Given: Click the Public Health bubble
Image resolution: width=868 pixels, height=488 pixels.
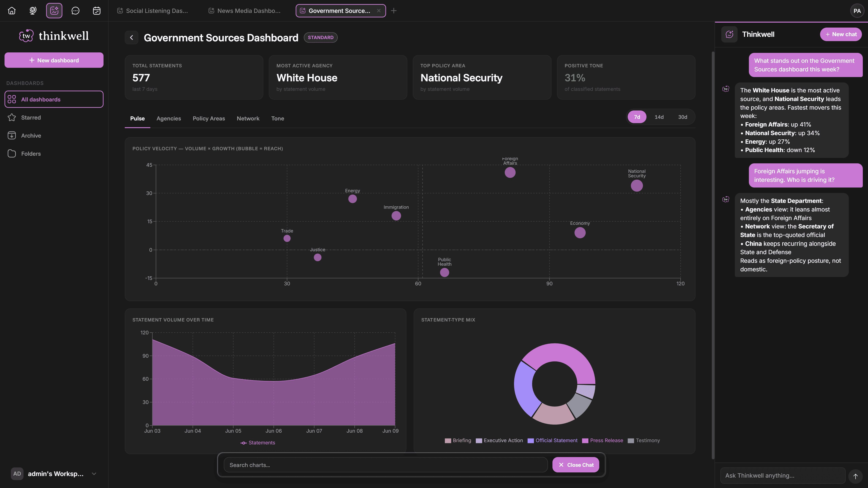Looking at the screenshot, I should click(444, 272).
